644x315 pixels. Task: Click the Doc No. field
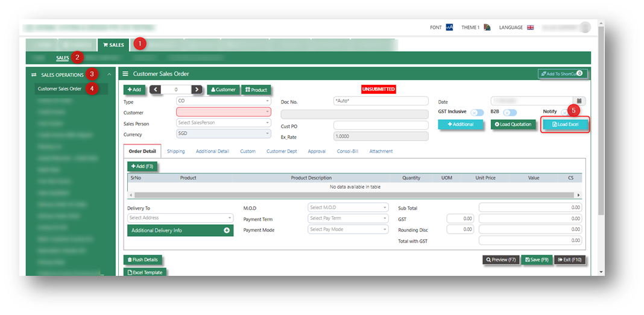[380, 101]
